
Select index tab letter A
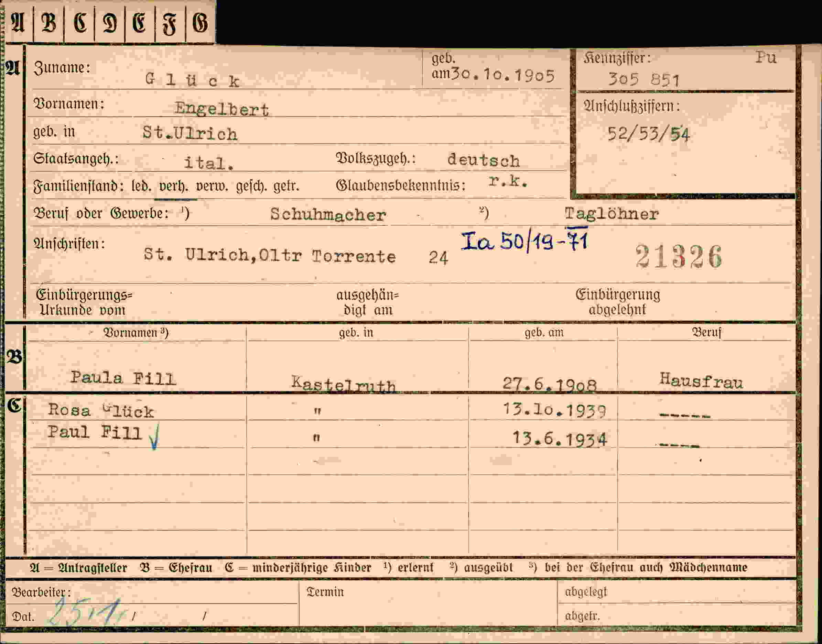pos(18,23)
